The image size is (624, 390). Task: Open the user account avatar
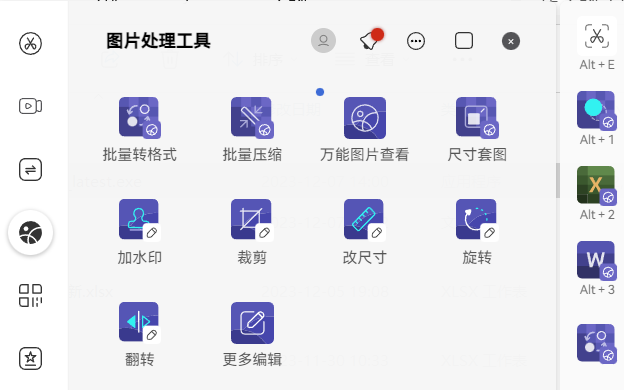pyautogui.click(x=323, y=41)
